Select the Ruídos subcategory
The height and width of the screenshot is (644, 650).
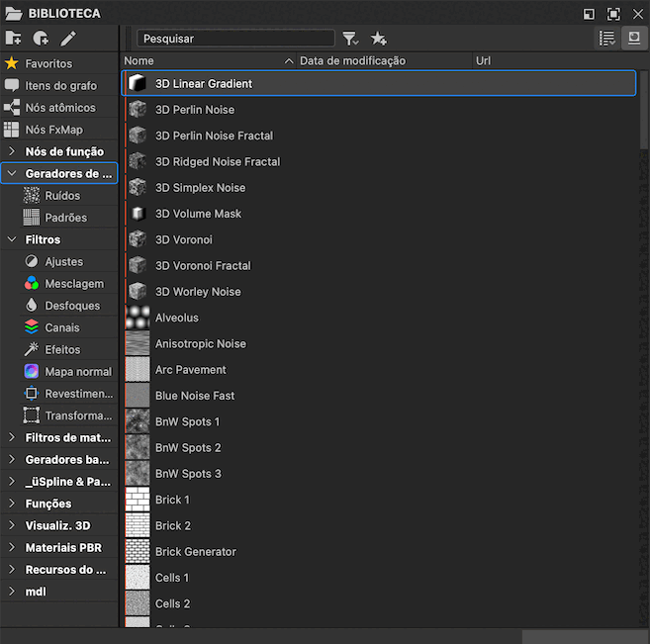pos(62,196)
